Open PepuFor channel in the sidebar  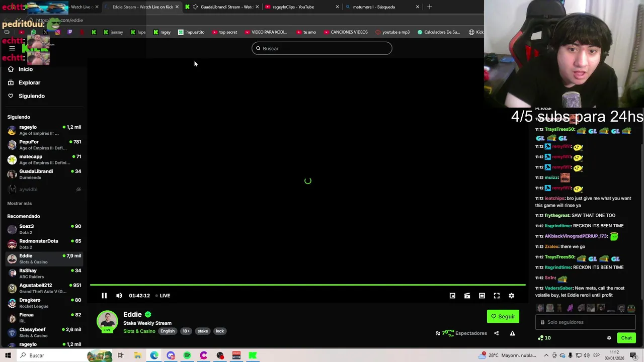pos(44,145)
